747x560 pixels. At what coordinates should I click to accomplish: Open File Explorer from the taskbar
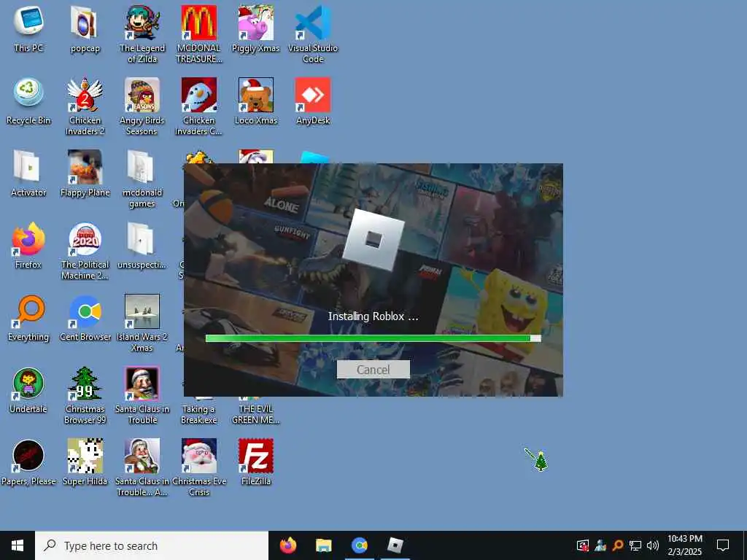point(323,545)
